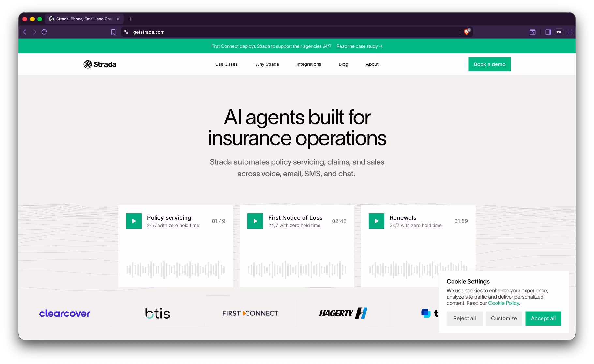The height and width of the screenshot is (364, 594).
Task: Open the Blog page
Action: click(x=343, y=64)
